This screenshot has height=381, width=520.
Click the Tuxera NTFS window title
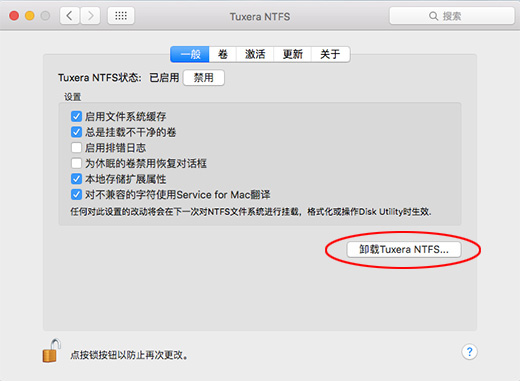point(260,17)
